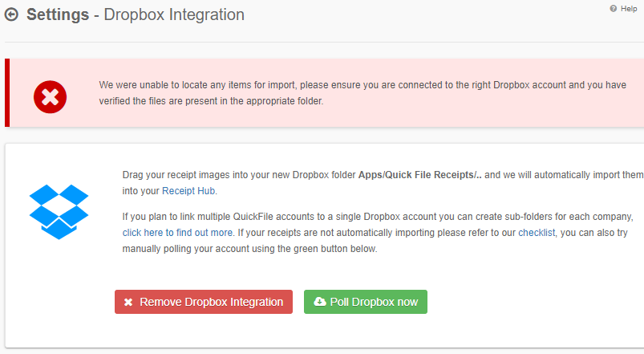Follow the 'click here to find out more' link
644x354 pixels.
coord(177,233)
